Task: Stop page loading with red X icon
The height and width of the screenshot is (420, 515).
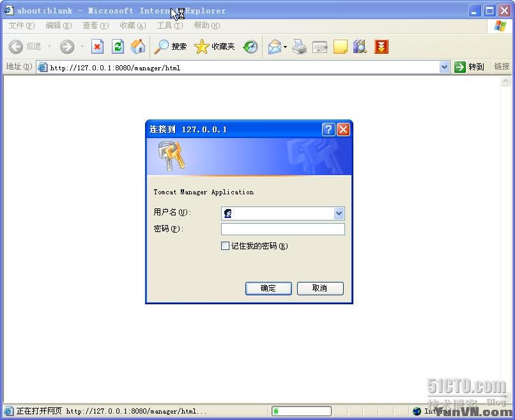Action: (x=97, y=47)
